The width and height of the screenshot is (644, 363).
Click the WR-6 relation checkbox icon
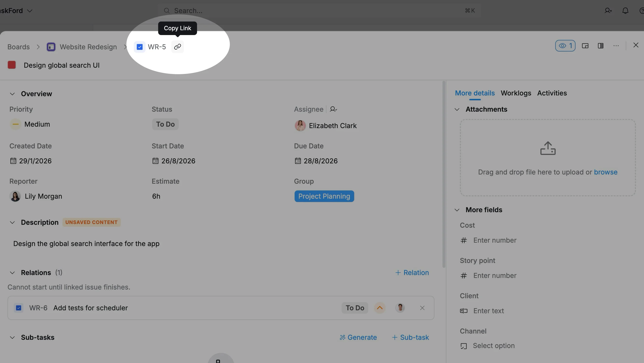[x=19, y=308]
